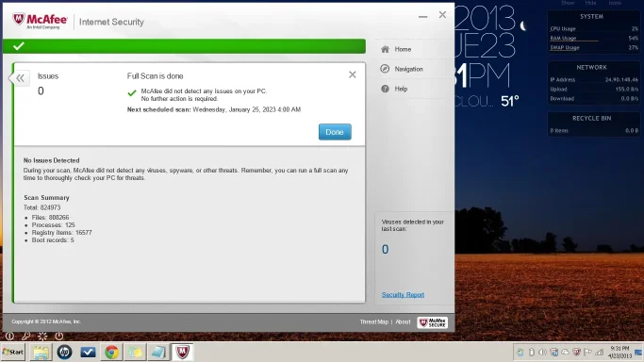Open the HP icon on taskbar

tap(64, 353)
